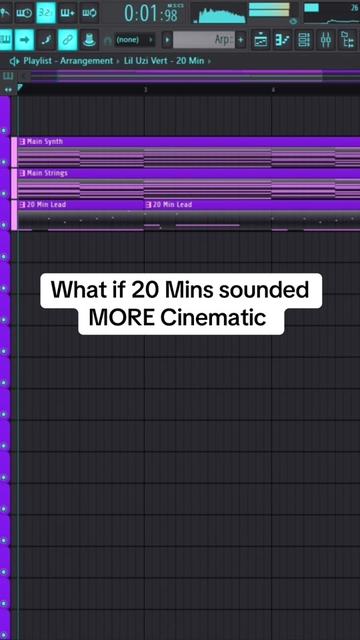Click the Arrangement breadcrumb label
Viewport: 360px width, 640px height.
click(87, 61)
